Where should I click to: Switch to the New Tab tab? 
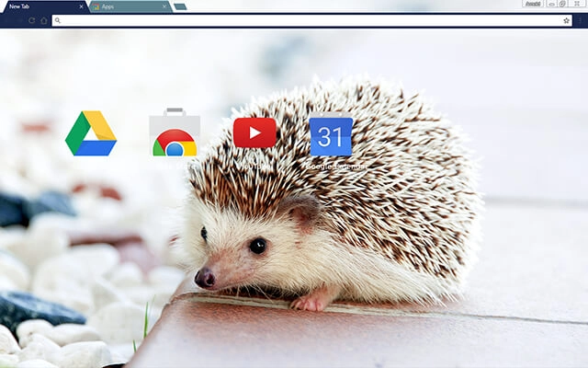[x=44, y=6]
